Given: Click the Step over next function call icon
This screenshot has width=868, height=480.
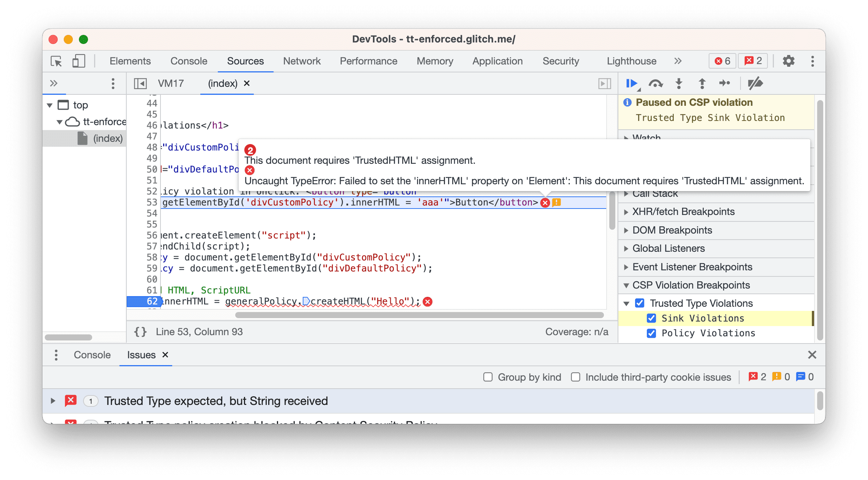Looking at the screenshot, I should tap(655, 84).
